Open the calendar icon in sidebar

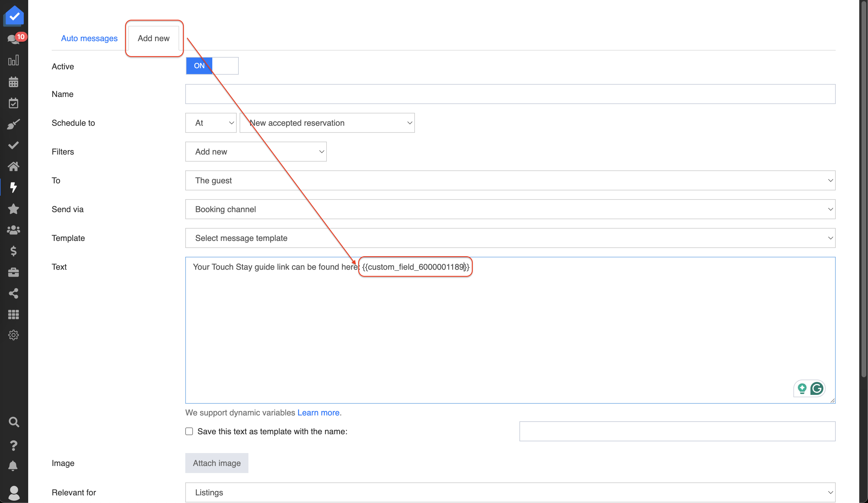(x=14, y=82)
